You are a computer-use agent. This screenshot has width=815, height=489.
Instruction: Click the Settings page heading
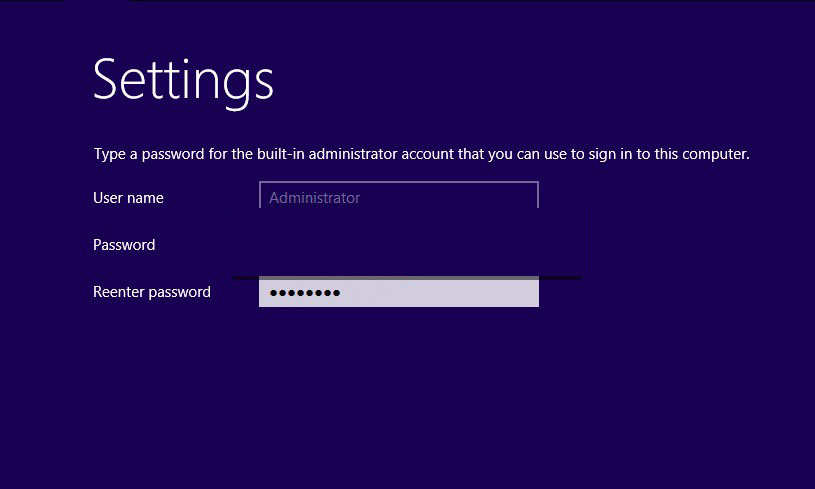coord(183,81)
